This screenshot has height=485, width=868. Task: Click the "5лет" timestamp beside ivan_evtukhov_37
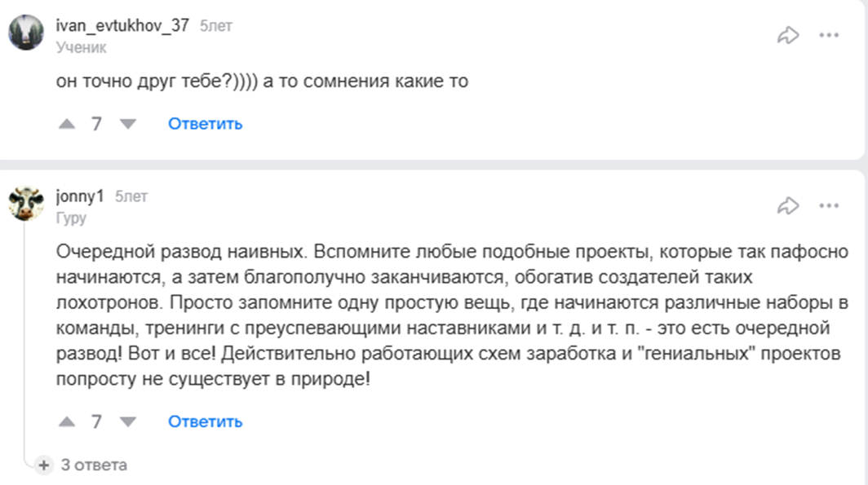pyautogui.click(x=216, y=26)
